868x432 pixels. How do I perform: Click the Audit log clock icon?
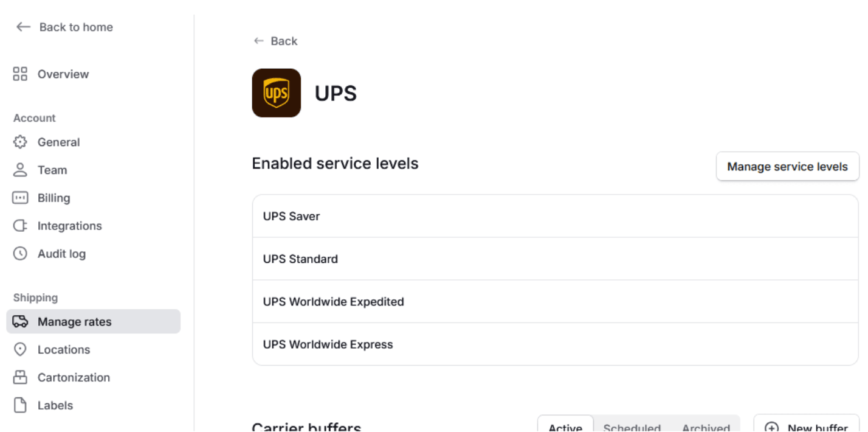tap(20, 254)
